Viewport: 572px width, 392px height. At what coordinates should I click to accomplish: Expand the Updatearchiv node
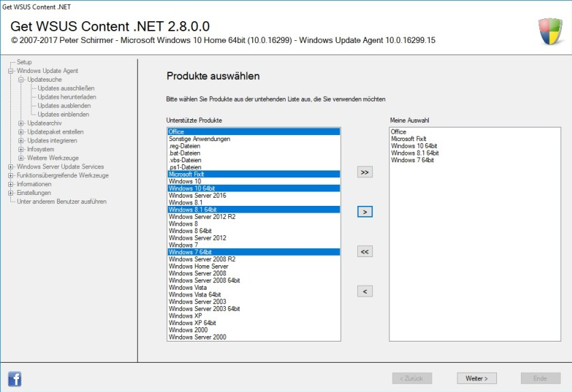[x=21, y=123]
